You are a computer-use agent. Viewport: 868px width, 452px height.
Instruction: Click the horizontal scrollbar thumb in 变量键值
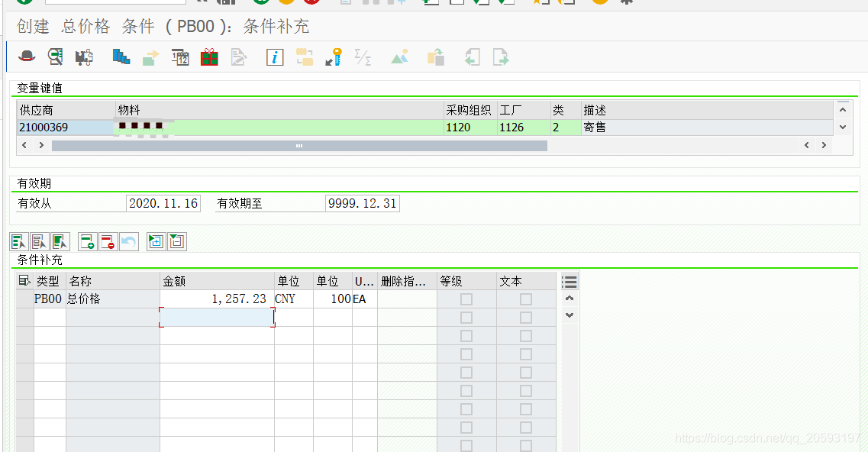299,146
